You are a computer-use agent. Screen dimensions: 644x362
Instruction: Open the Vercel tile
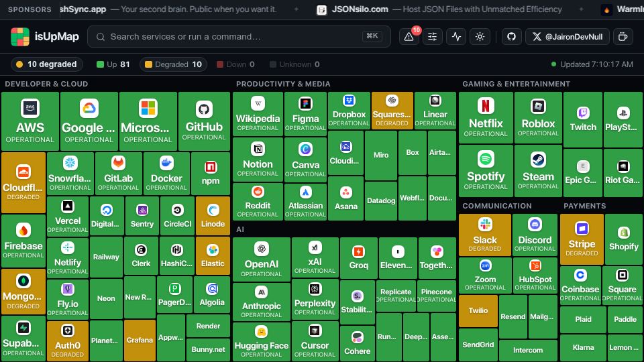point(67,216)
